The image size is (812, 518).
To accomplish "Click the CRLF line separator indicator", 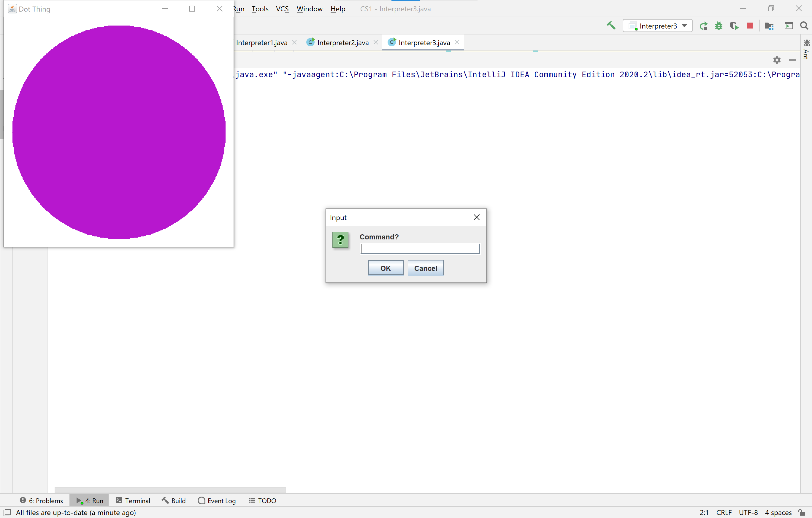I will pyautogui.click(x=724, y=512).
